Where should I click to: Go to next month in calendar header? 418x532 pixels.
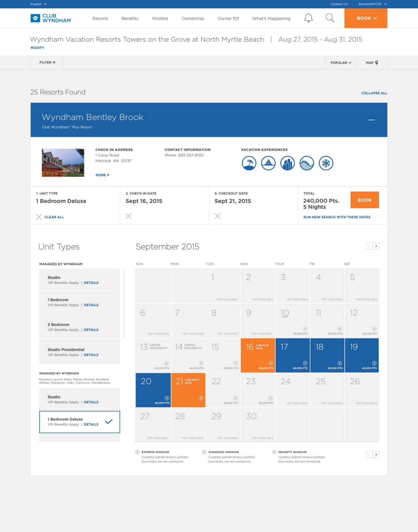pyautogui.click(x=376, y=246)
